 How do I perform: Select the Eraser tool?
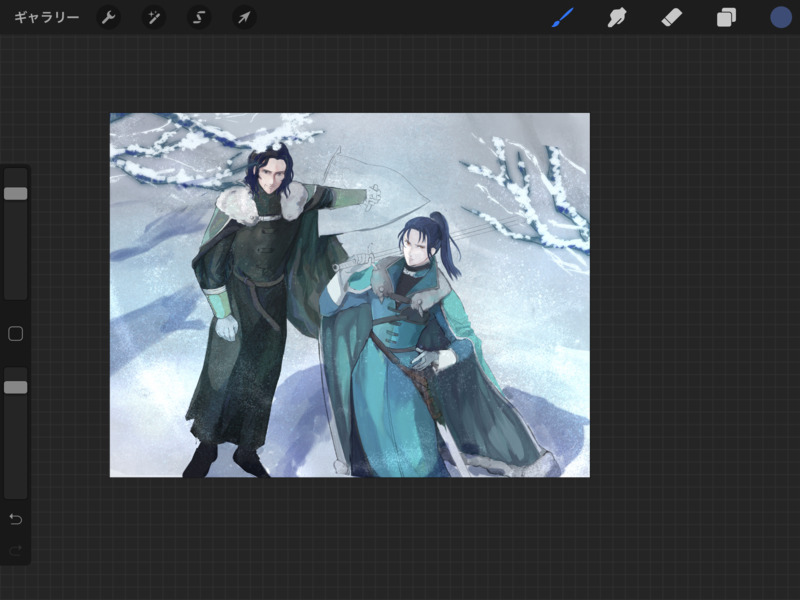671,18
